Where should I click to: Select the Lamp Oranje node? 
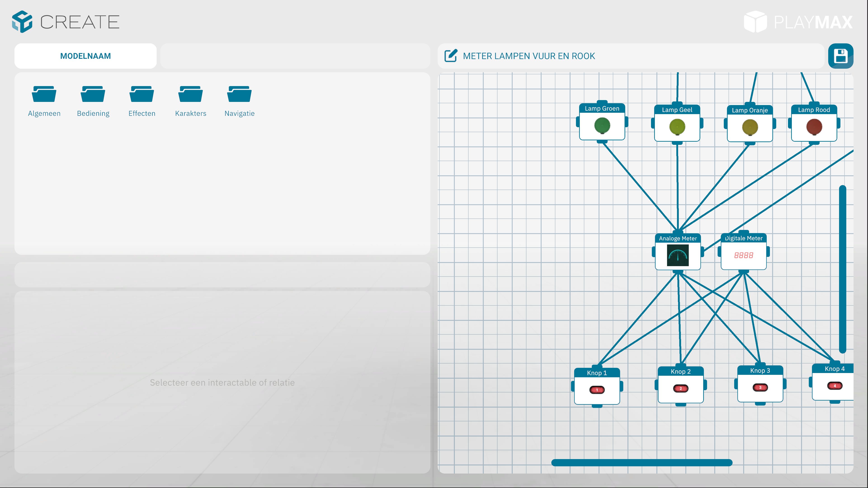click(750, 127)
